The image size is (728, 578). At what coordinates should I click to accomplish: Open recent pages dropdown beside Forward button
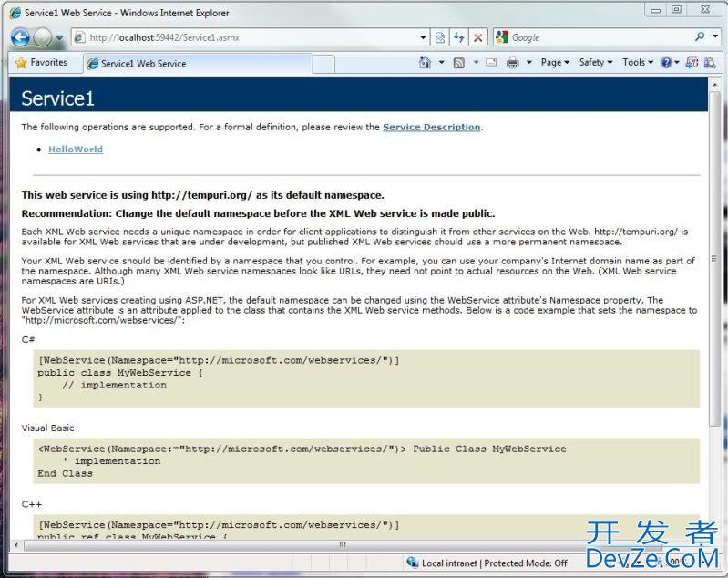point(59,37)
